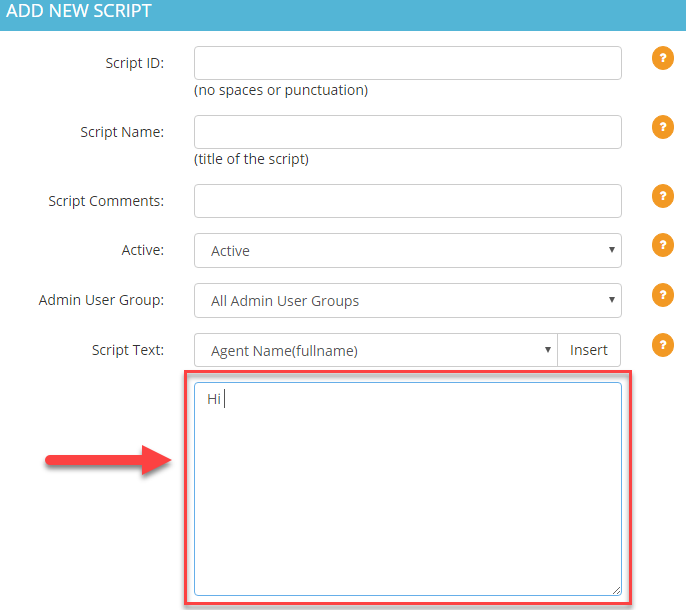Click the help icon next to Active
Viewport: 686px width, 610px height.
point(663,245)
